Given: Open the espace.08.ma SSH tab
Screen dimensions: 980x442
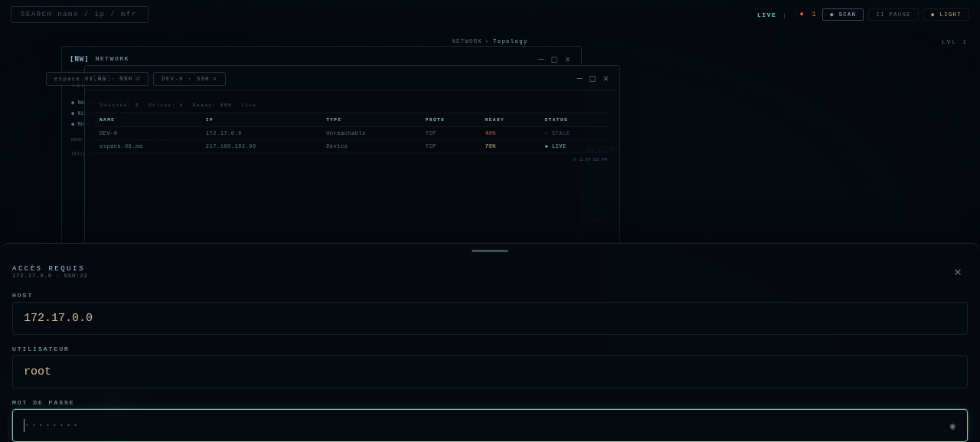Looking at the screenshot, I should (x=97, y=79).
